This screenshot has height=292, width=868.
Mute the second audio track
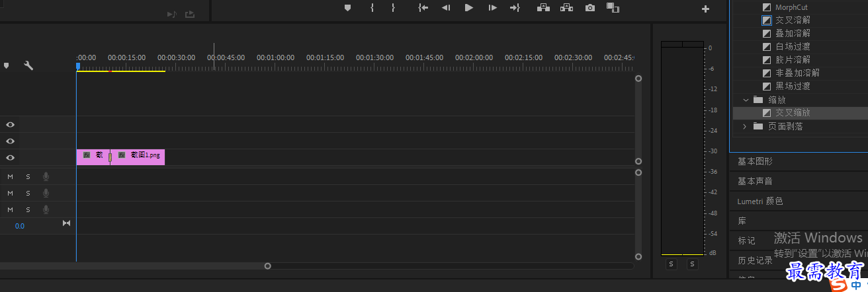click(x=10, y=193)
